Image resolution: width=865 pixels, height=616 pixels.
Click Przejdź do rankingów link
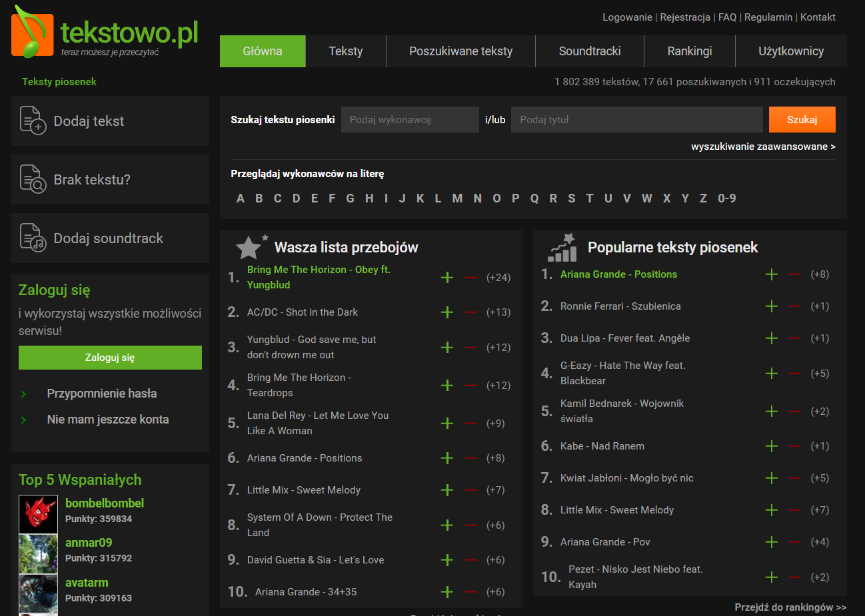pyautogui.click(x=790, y=607)
